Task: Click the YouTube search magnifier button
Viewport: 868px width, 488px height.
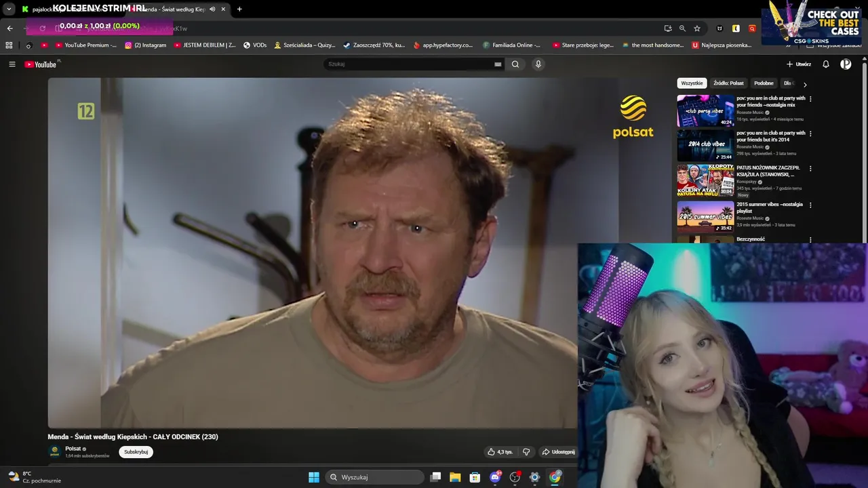Action: tap(515, 64)
